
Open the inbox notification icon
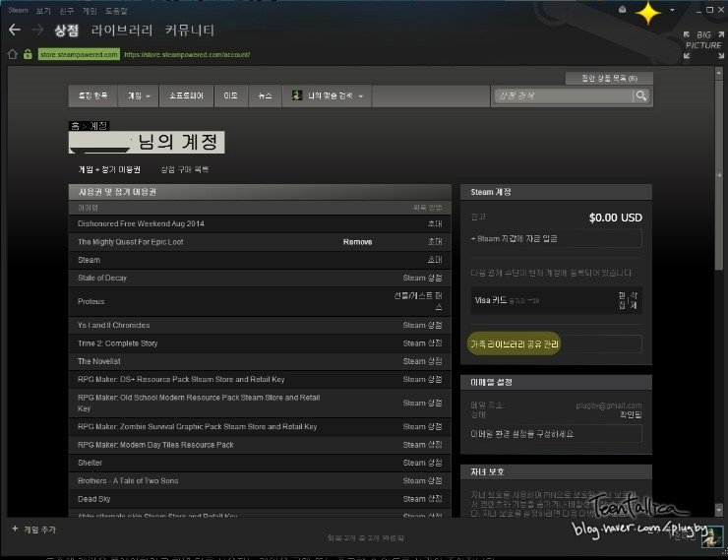tap(622, 10)
